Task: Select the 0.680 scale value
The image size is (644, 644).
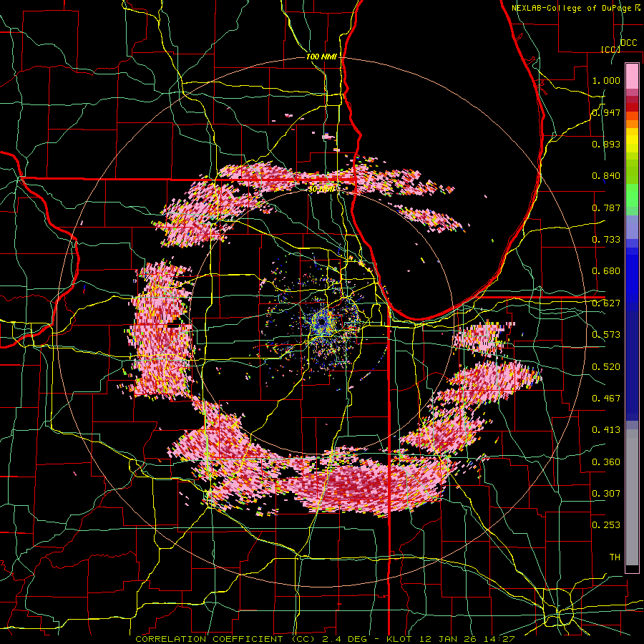Action: (606, 271)
